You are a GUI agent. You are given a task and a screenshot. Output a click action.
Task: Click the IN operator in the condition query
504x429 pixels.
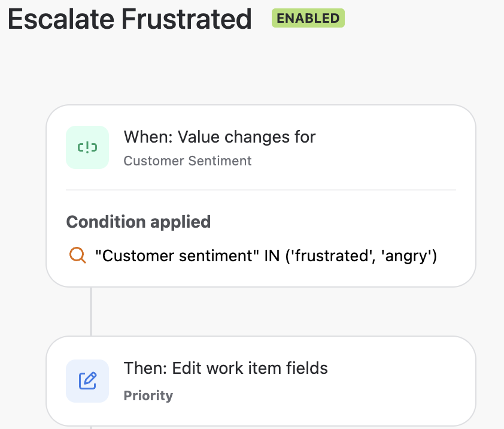[x=271, y=256]
